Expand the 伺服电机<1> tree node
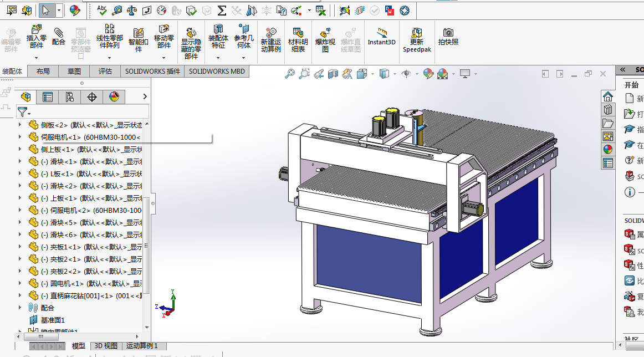 [20, 137]
